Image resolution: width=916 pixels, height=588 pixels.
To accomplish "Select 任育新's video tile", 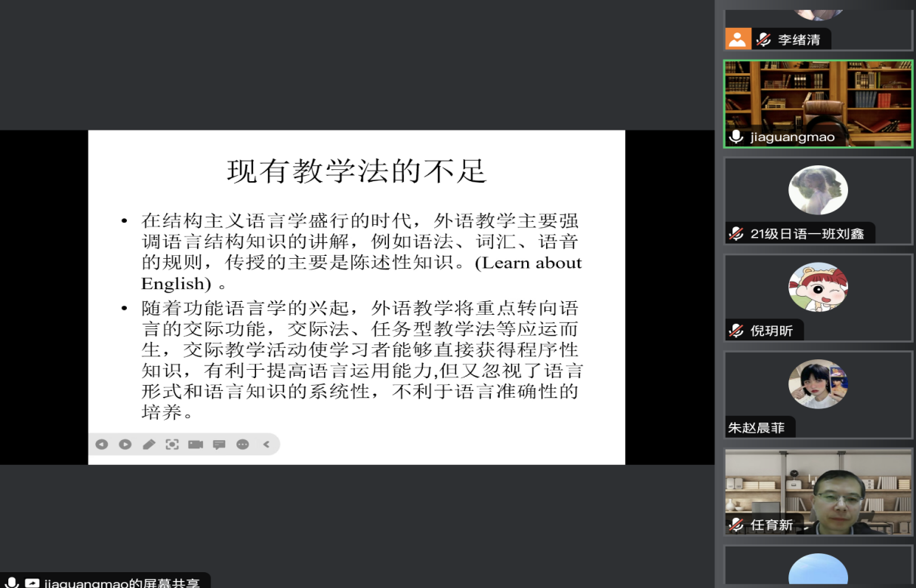I will coord(818,491).
